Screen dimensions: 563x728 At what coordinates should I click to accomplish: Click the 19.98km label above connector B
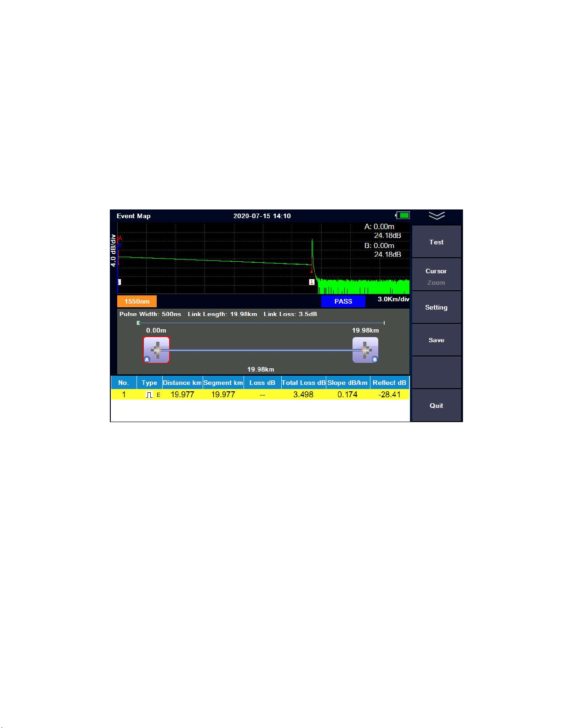(365, 330)
